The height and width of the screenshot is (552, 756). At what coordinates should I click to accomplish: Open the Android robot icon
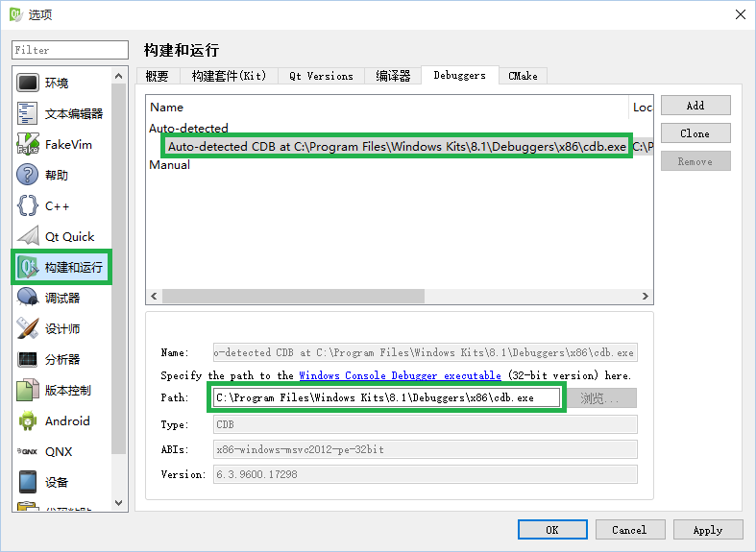click(28, 420)
